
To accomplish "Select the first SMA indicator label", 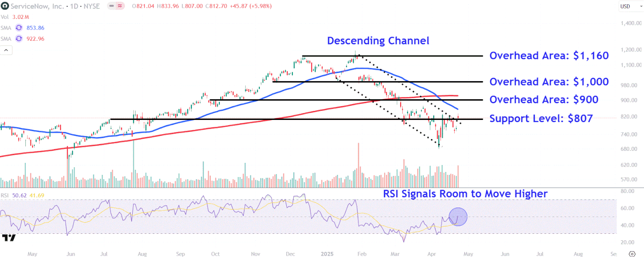I will click(6, 28).
